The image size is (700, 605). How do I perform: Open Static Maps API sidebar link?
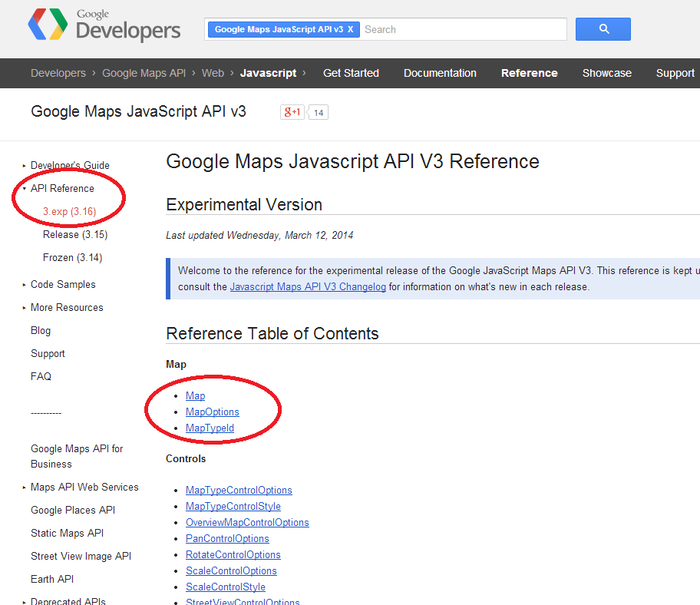click(x=67, y=533)
